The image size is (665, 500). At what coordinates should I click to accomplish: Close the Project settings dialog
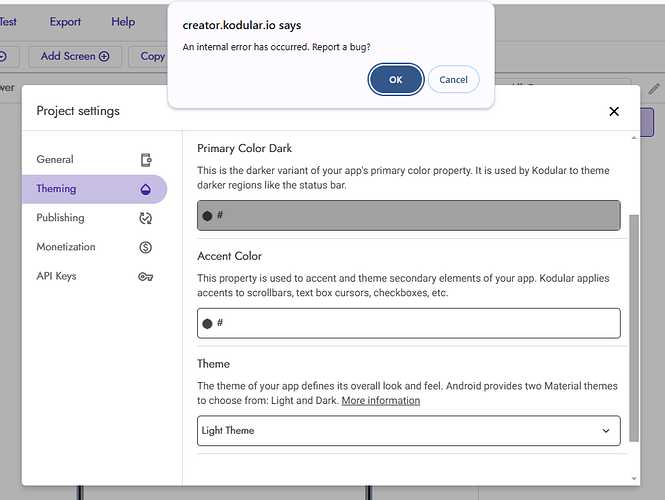click(614, 112)
